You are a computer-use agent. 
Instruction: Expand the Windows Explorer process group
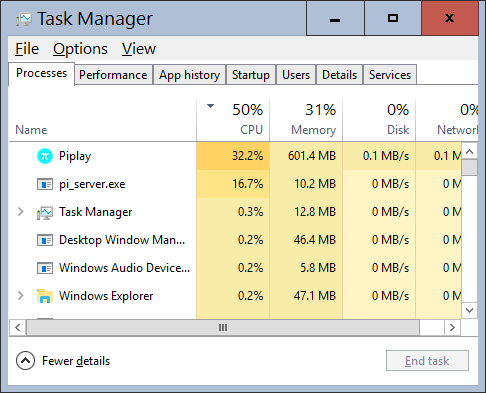click(21, 296)
